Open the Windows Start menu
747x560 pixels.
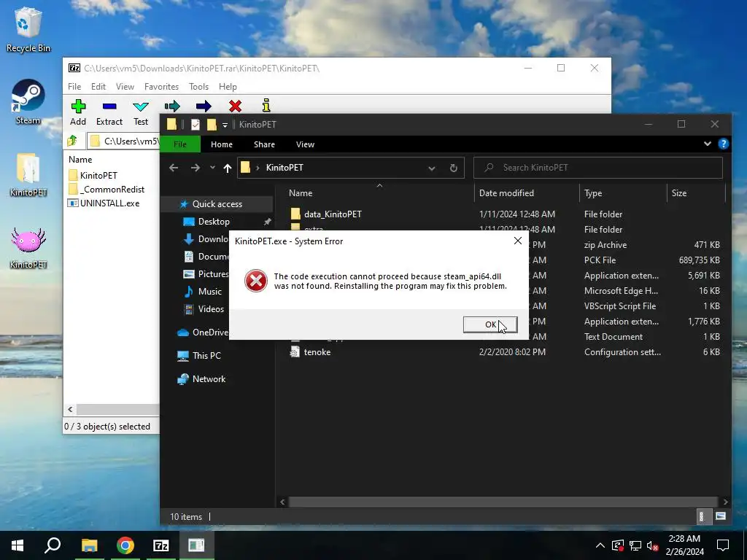click(18, 545)
